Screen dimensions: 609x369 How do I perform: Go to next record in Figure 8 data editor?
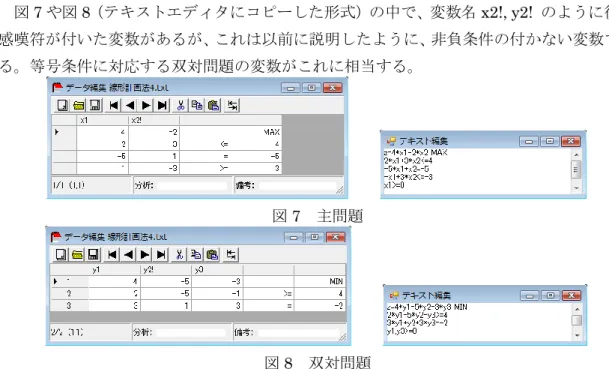pyautogui.click(x=145, y=254)
